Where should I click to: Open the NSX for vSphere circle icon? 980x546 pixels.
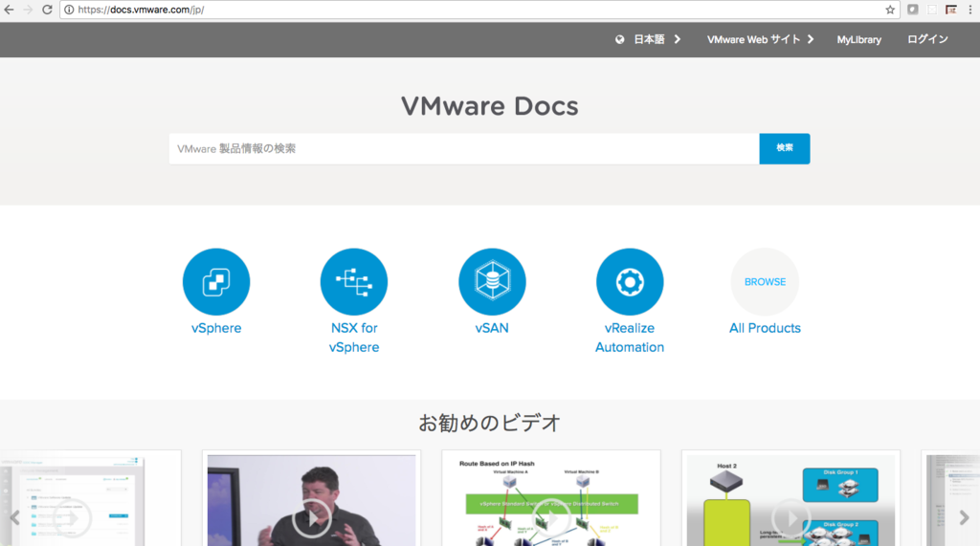354,282
